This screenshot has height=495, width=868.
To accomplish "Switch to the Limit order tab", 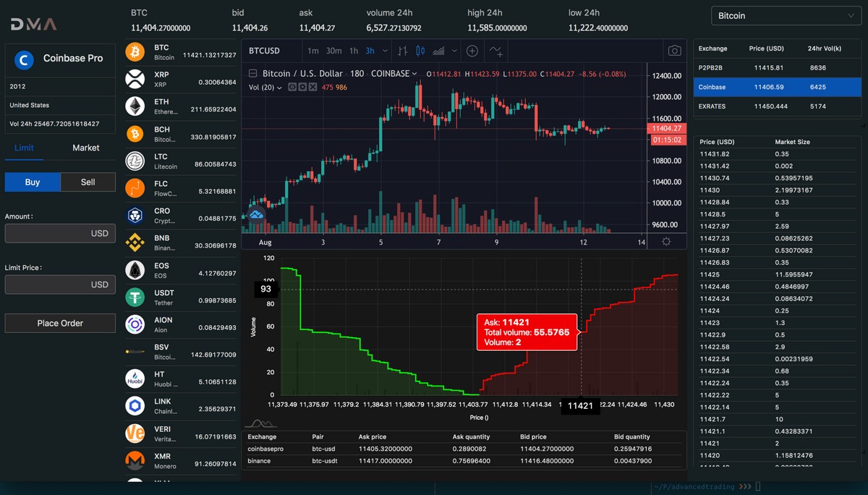I will 24,148.
